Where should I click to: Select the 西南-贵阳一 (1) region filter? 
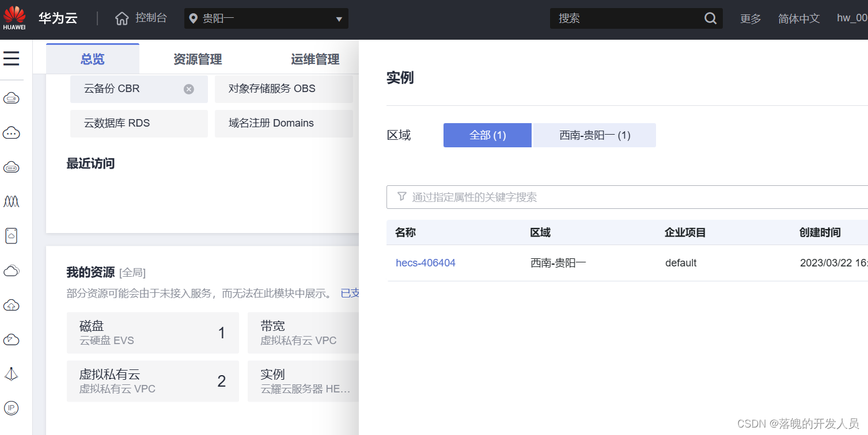595,135
